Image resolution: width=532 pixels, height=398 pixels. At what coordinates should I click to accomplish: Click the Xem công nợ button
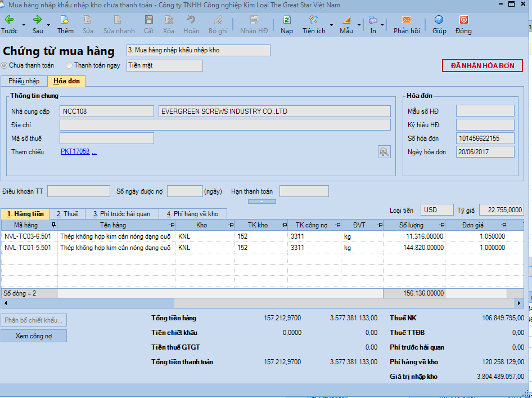pos(34,336)
